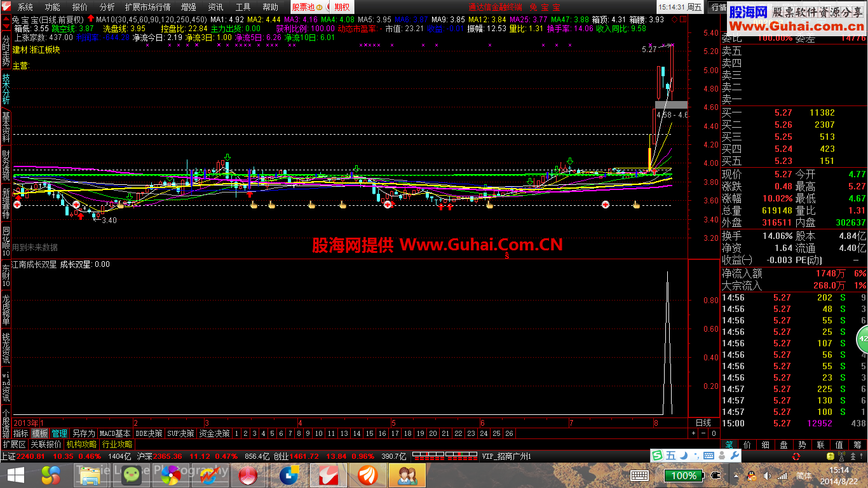Click the red diamond icon above the chart
This screenshot has height=488, width=868.
pyautogui.click(x=674, y=19)
